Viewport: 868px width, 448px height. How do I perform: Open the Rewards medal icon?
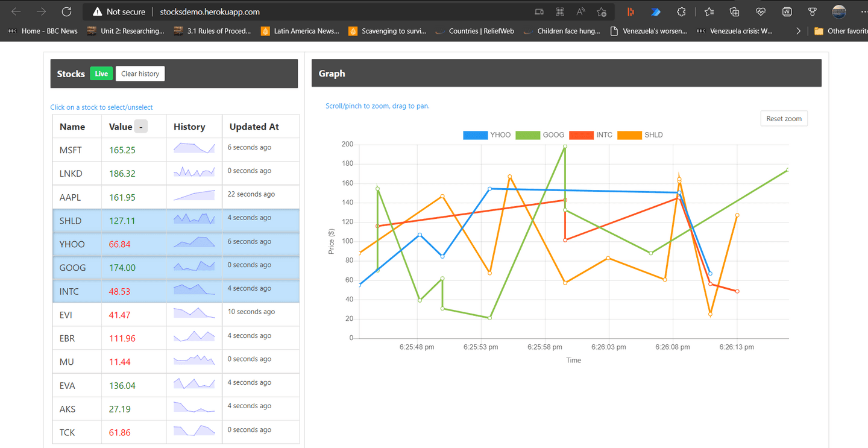pos(813,11)
